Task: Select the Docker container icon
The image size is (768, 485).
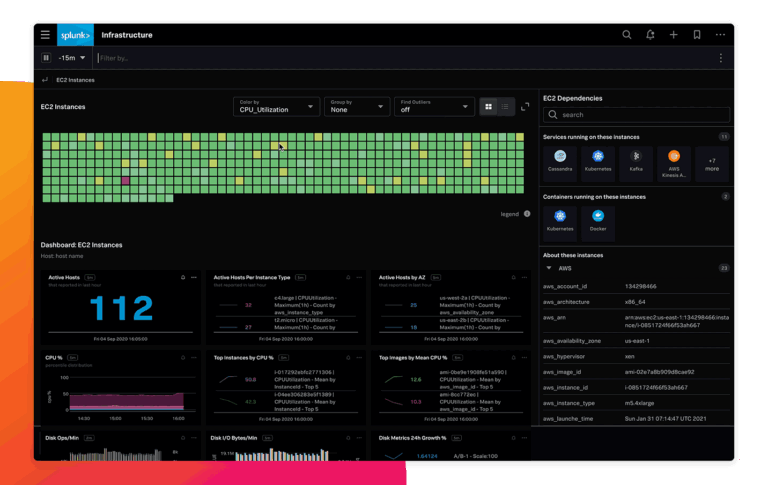Action: click(598, 220)
